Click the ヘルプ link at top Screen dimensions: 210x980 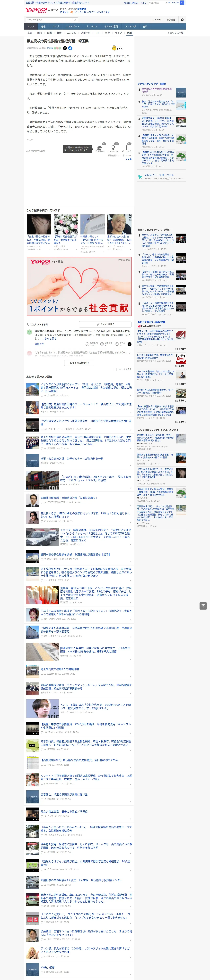click(x=143, y=3)
